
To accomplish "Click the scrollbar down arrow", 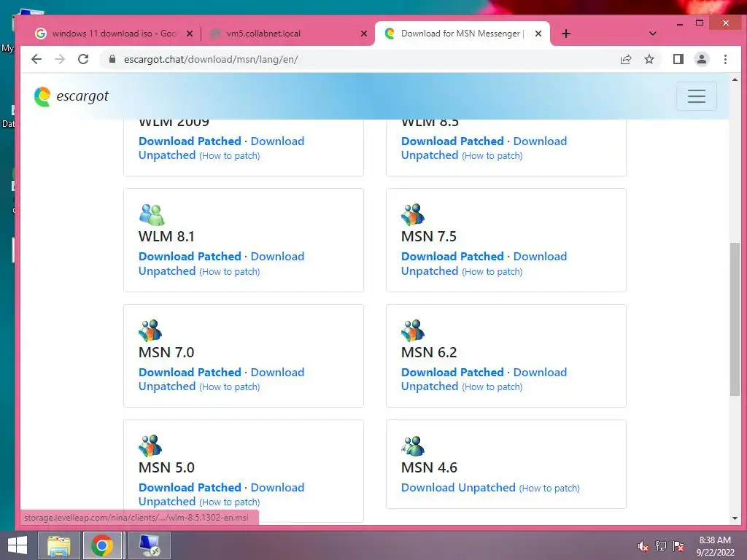I will point(735,518).
